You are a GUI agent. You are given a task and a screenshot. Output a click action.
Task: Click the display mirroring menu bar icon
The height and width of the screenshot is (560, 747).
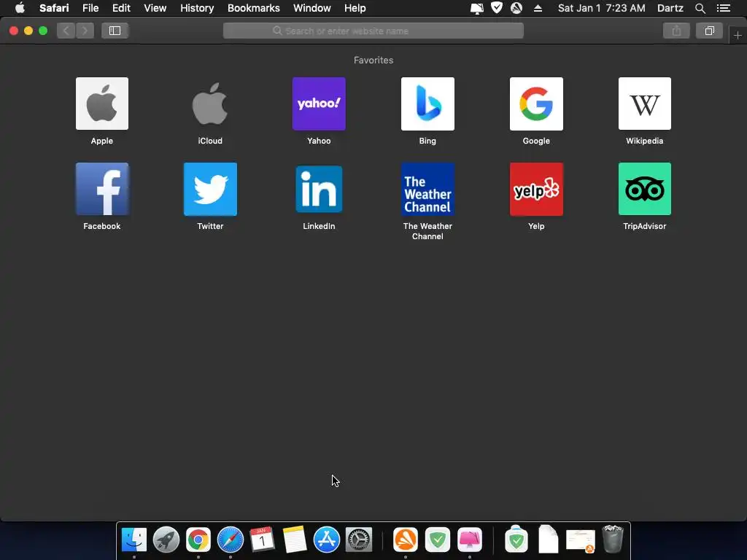477,8
